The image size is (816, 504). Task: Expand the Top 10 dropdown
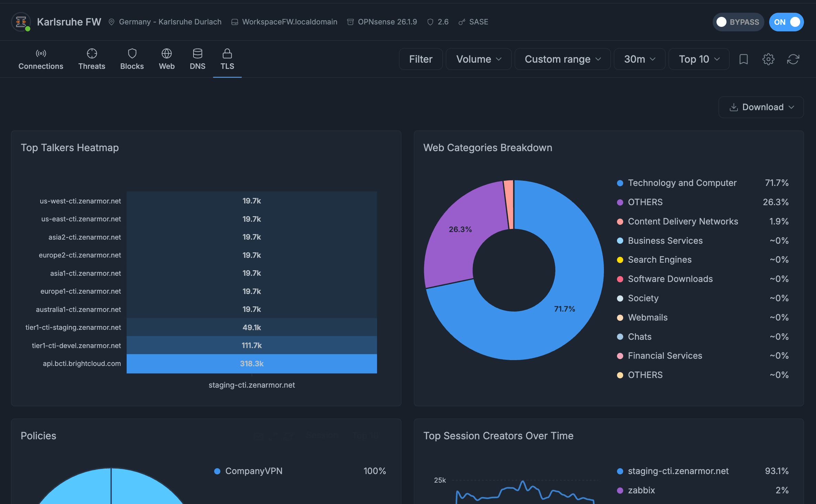pyautogui.click(x=699, y=59)
